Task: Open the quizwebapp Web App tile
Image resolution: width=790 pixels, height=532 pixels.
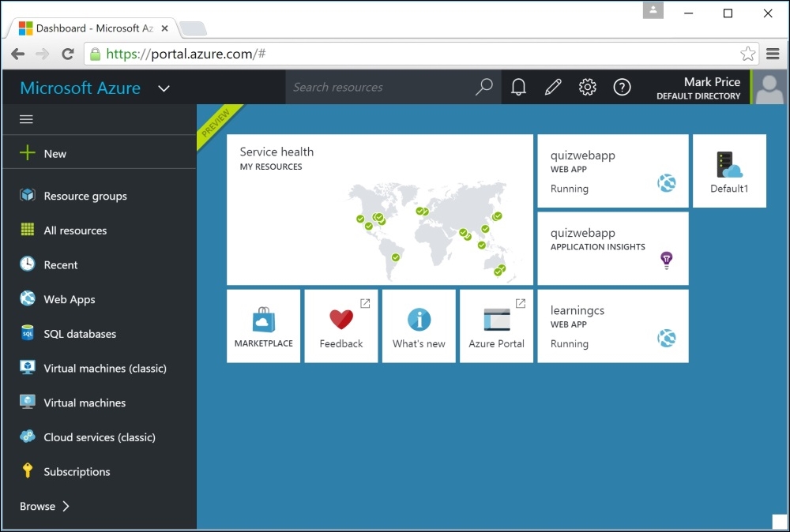Action: point(613,170)
